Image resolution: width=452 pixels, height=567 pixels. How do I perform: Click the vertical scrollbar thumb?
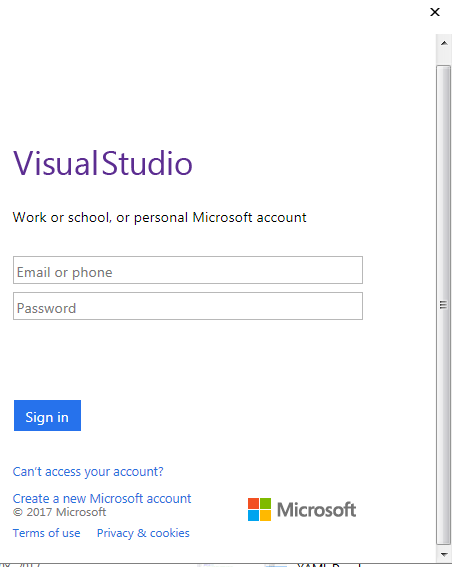pyautogui.click(x=444, y=305)
